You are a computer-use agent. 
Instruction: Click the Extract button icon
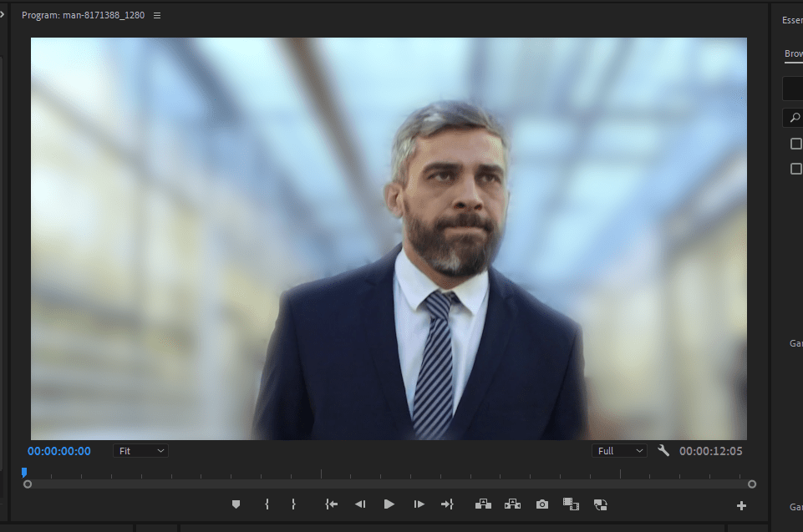tap(512, 504)
